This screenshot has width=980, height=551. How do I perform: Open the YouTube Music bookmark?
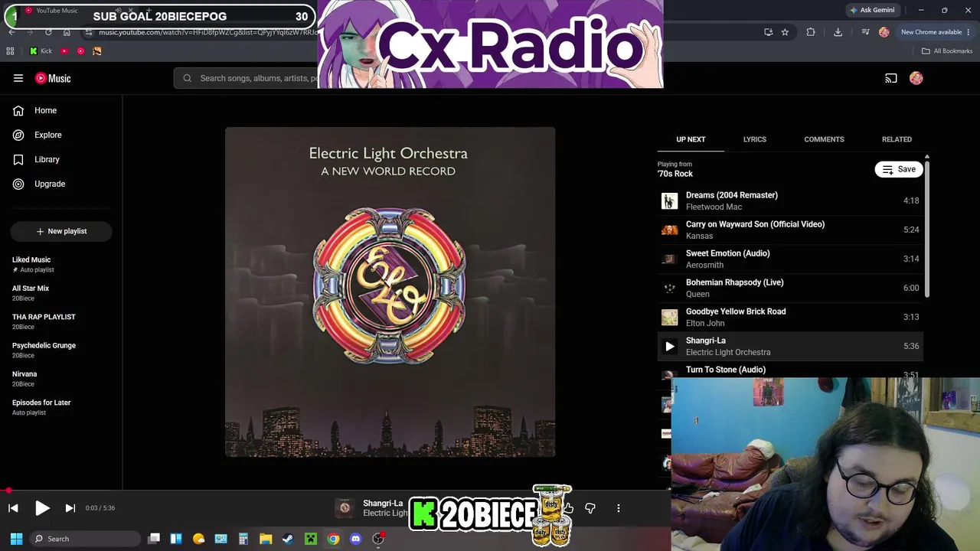[x=80, y=51]
